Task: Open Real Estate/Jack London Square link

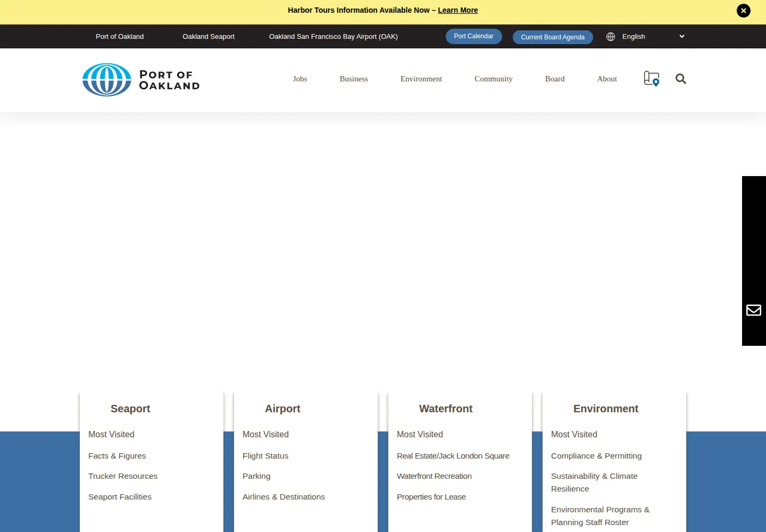Action: point(453,456)
